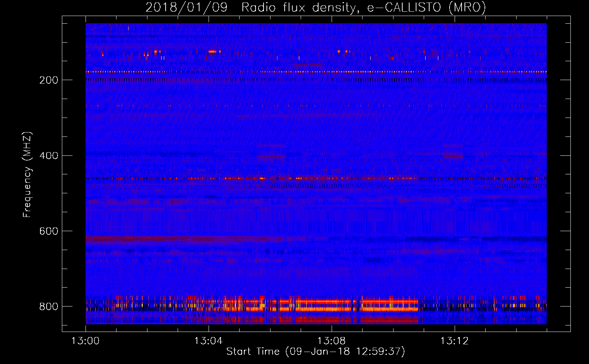589x364 pixels.
Task: Click the plot title containing e-CALLISTO (MRO)
Action: [x=316, y=7]
